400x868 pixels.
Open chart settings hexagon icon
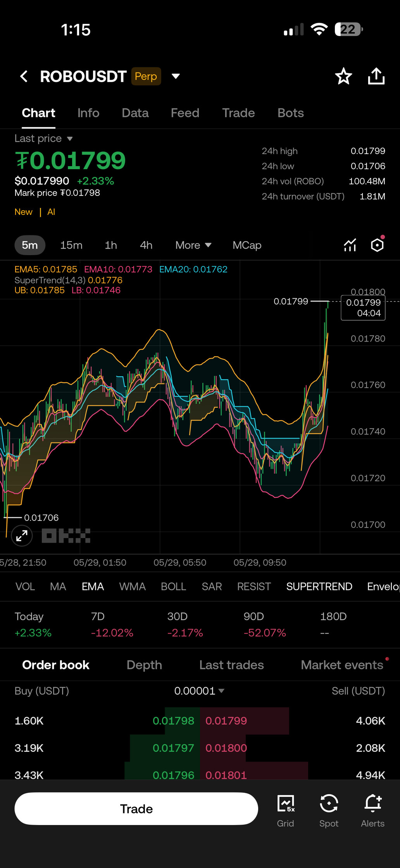click(377, 245)
